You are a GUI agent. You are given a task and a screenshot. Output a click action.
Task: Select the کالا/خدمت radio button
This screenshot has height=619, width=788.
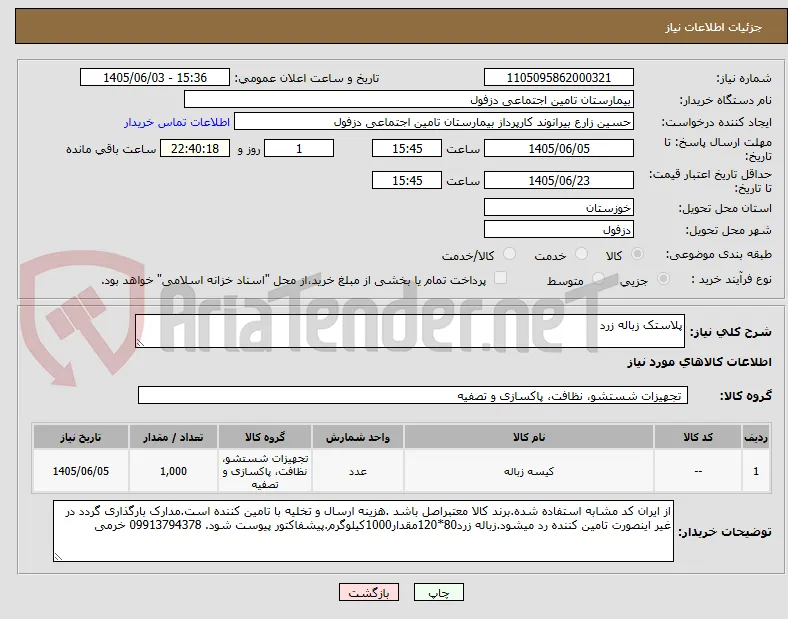point(510,254)
